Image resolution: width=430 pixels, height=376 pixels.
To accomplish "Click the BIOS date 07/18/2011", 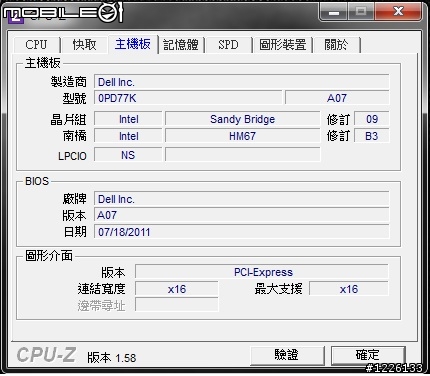I will 242,232.
